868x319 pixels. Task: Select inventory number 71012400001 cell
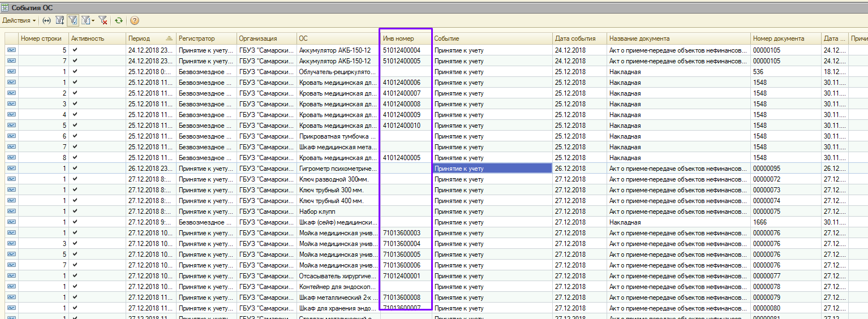click(402, 276)
